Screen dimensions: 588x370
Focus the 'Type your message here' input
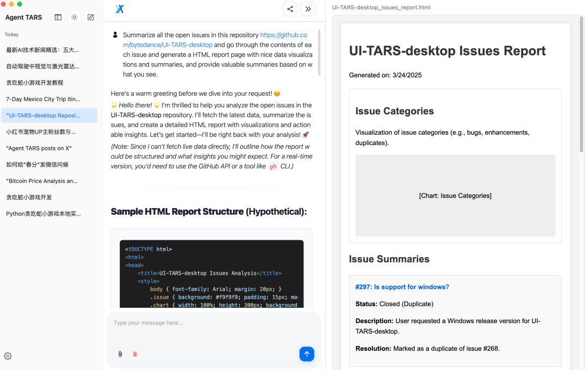coord(214,323)
